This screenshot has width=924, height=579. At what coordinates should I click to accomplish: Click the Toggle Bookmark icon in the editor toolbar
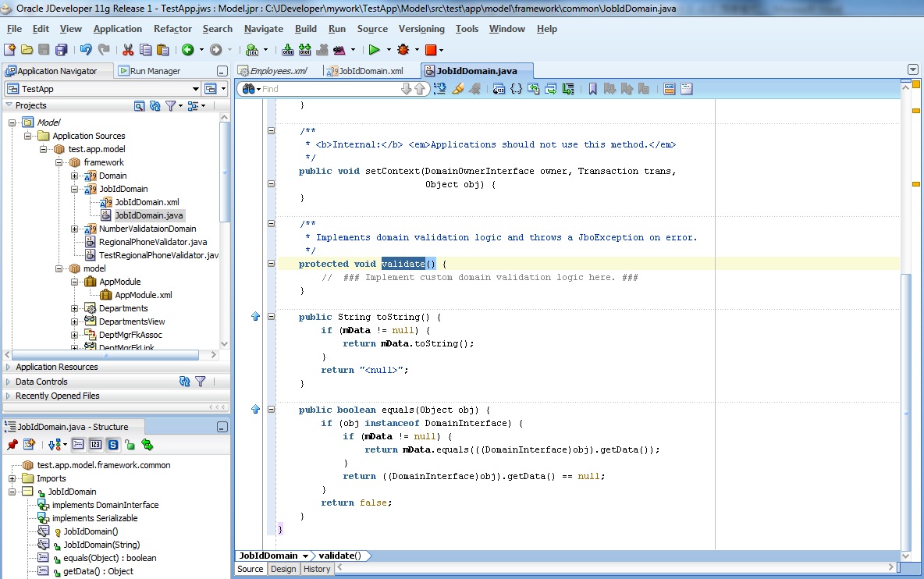(593, 89)
